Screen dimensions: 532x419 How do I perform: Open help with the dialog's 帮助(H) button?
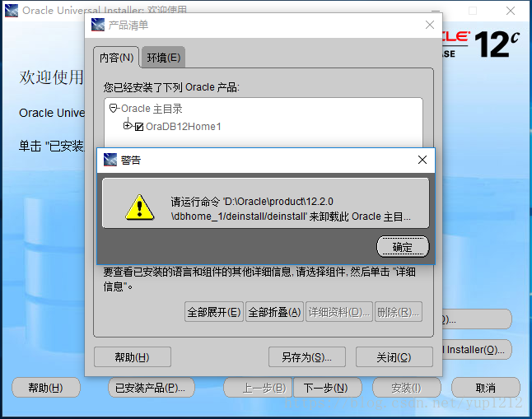click(133, 357)
